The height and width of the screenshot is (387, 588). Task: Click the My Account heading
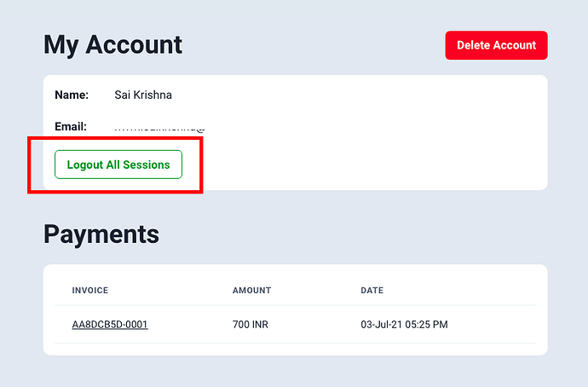point(112,44)
